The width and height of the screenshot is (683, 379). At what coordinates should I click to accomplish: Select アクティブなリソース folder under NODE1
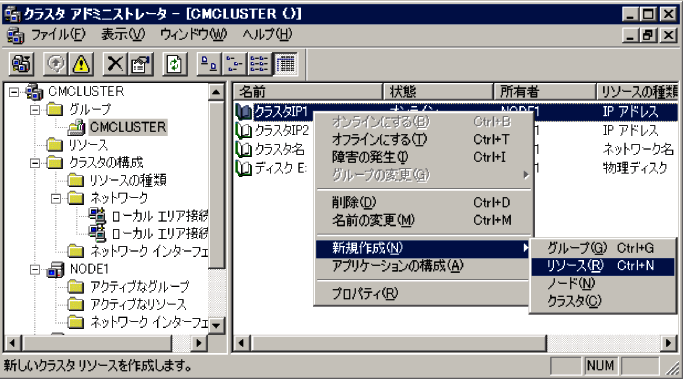(x=127, y=304)
